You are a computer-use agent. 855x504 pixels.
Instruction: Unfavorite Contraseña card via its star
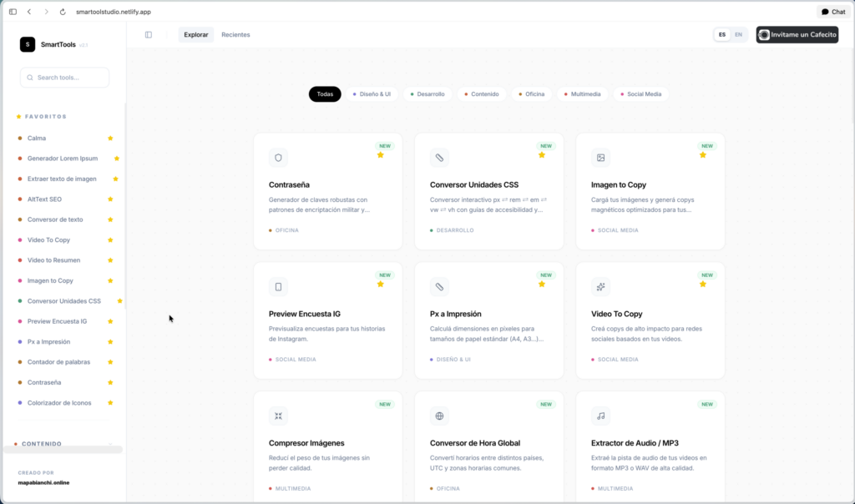coord(381,155)
